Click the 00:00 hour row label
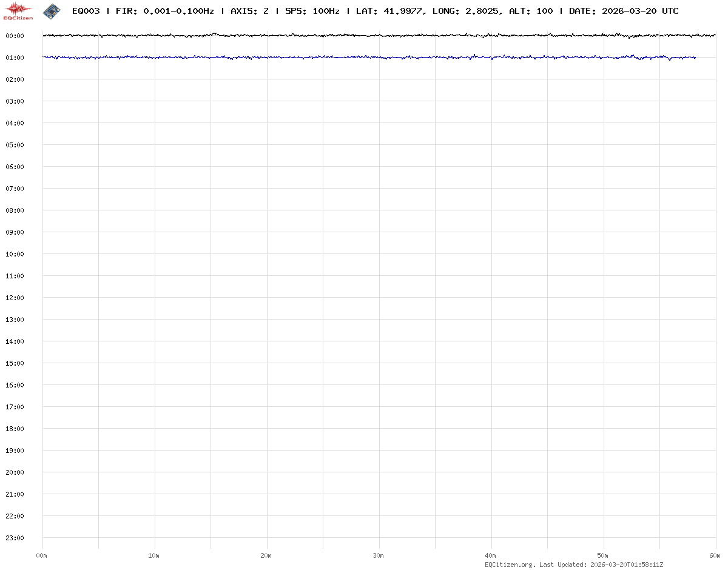 15,36
